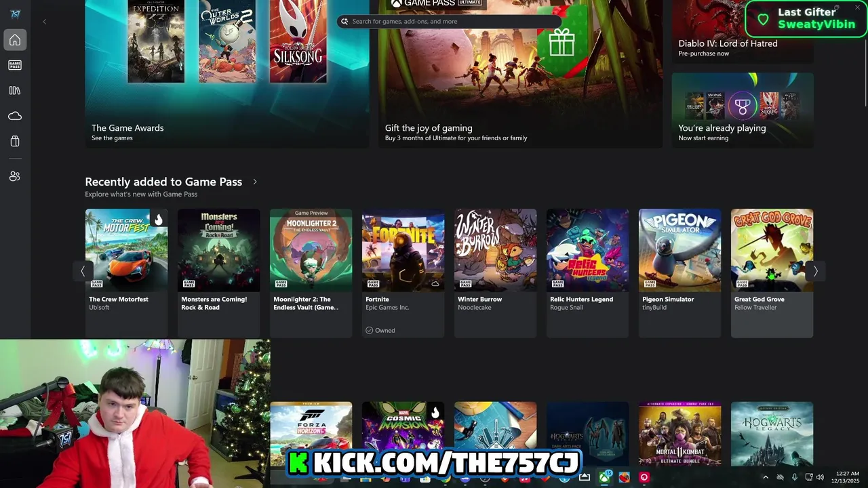Click the Silksong cover art
This screenshot has height=488, width=868.
coord(298,41)
